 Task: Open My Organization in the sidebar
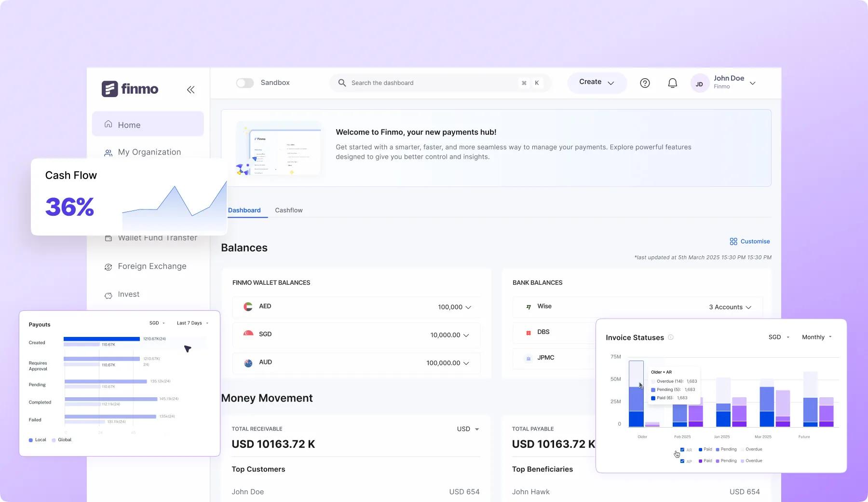(149, 152)
